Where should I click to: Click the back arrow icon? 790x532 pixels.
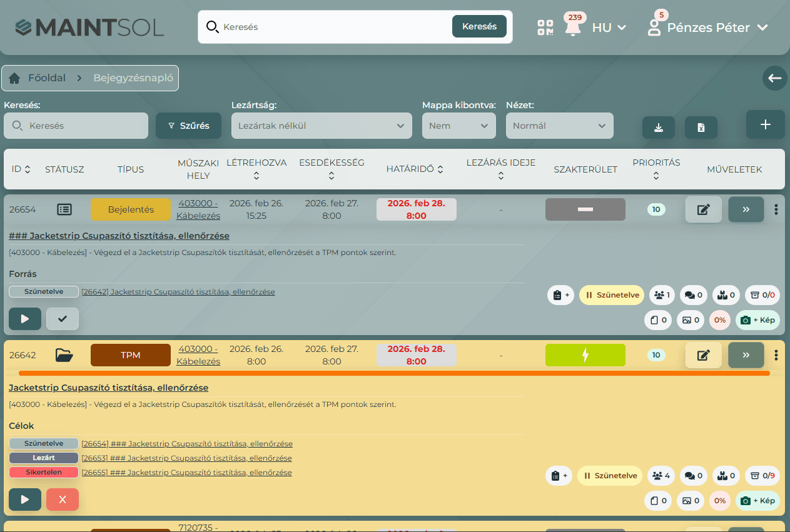point(774,78)
